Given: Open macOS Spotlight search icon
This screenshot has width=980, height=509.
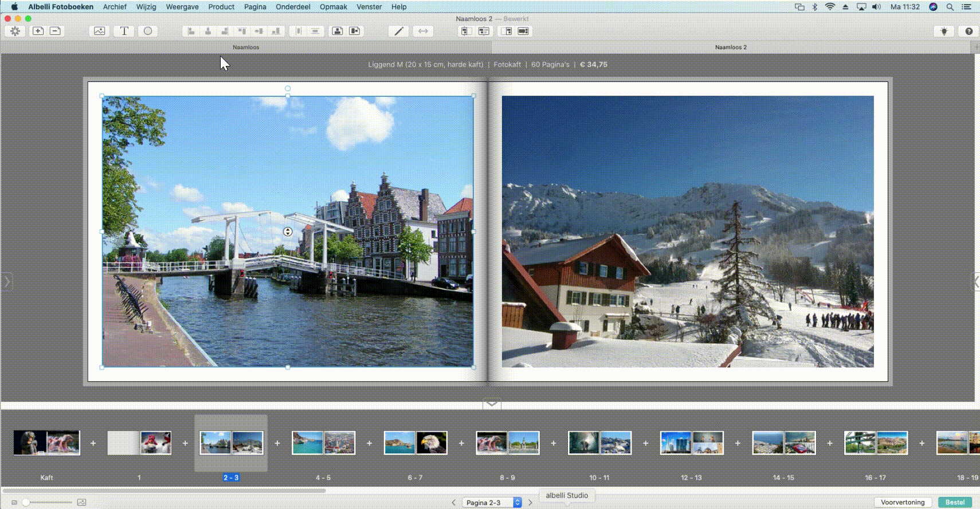Looking at the screenshot, I should [x=950, y=7].
